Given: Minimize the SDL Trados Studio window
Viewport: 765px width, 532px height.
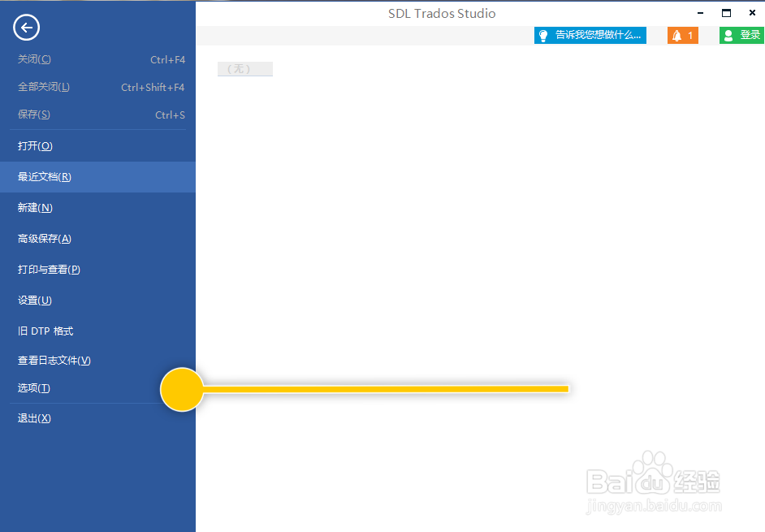Looking at the screenshot, I should (701, 13).
